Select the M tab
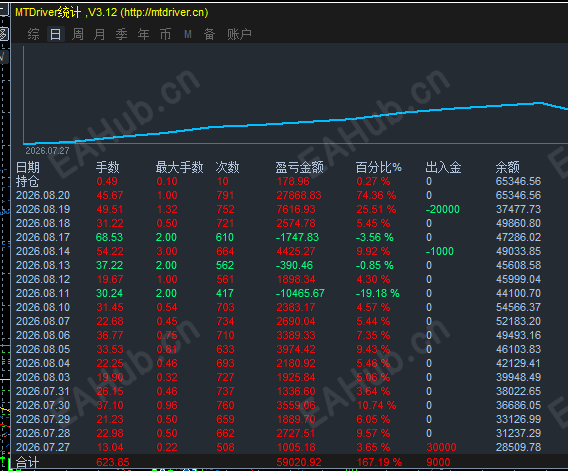Viewport: 568px width, 471px height. pos(188,34)
